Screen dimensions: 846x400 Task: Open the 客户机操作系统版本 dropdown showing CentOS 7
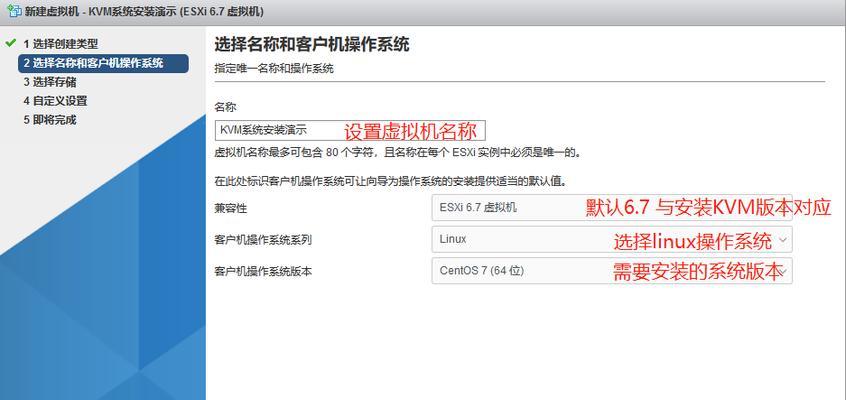(x=612, y=271)
